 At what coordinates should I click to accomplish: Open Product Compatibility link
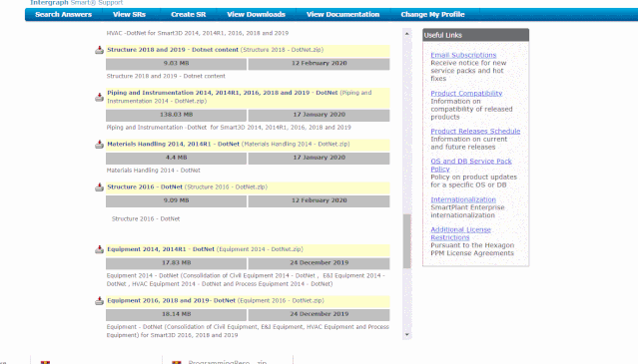[466, 93]
